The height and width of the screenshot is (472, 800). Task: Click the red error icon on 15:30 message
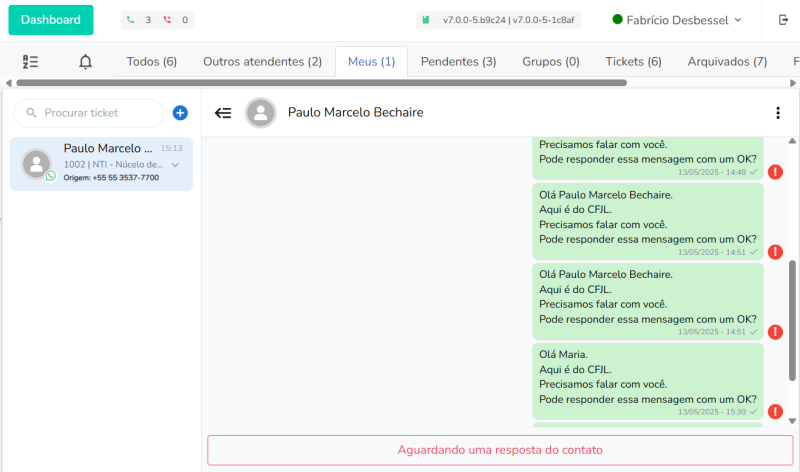coord(775,411)
